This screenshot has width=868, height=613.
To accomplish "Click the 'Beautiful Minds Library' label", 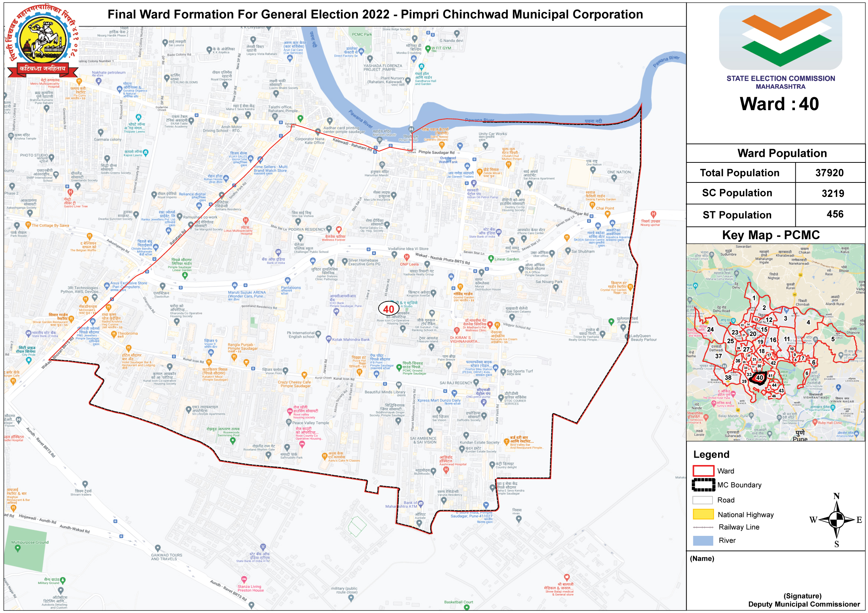I will pos(385,392).
